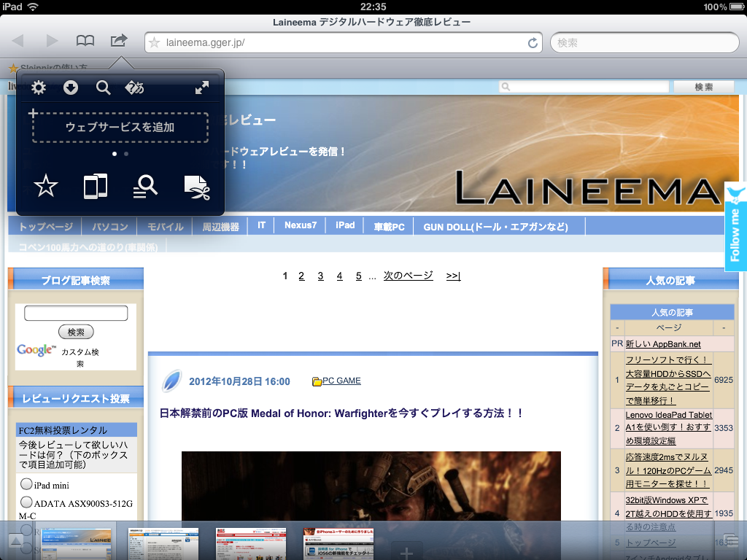Go to page 3 of the blog
The width and height of the screenshot is (747, 560).
click(321, 276)
